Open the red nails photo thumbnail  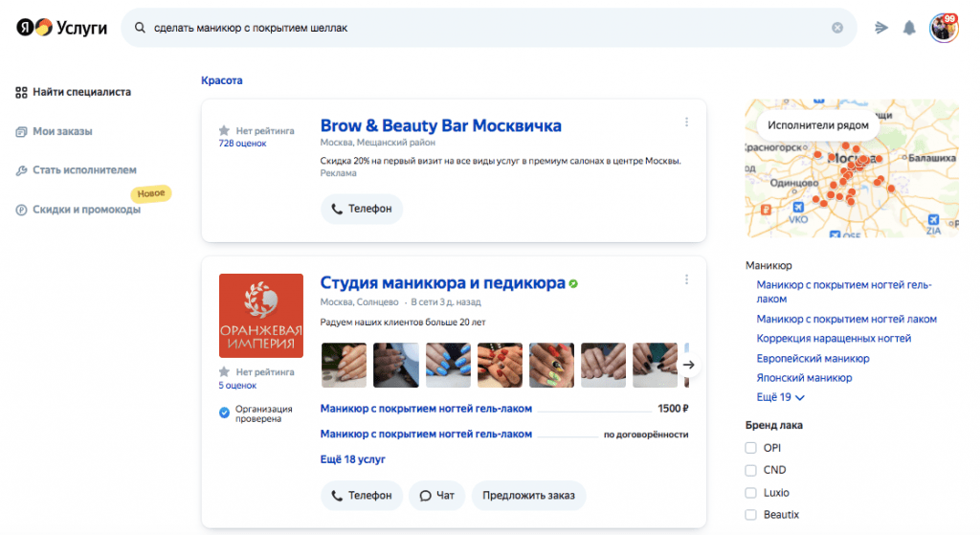coord(500,365)
